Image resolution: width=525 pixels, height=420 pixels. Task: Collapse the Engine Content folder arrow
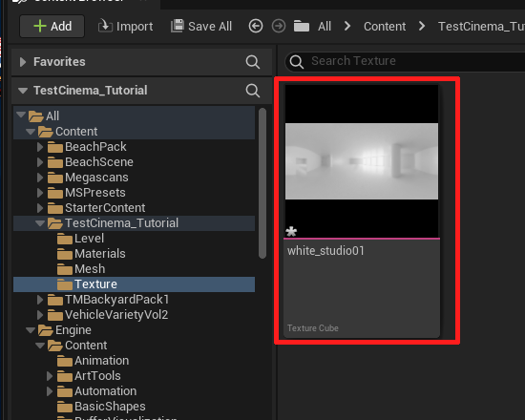tap(40, 346)
